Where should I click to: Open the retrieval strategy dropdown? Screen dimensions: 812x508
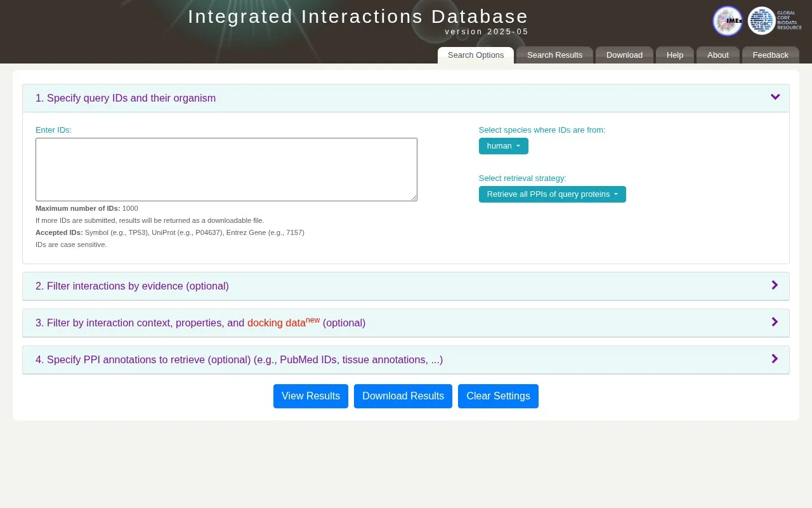pos(552,194)
